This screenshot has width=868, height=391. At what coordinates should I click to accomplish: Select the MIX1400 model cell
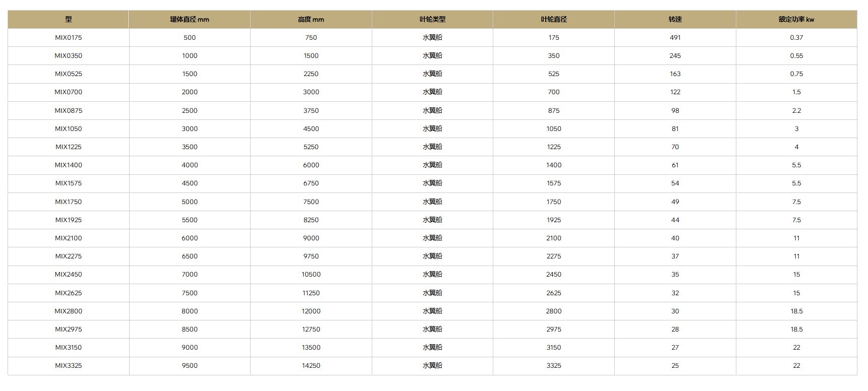[x=69, y=165]
